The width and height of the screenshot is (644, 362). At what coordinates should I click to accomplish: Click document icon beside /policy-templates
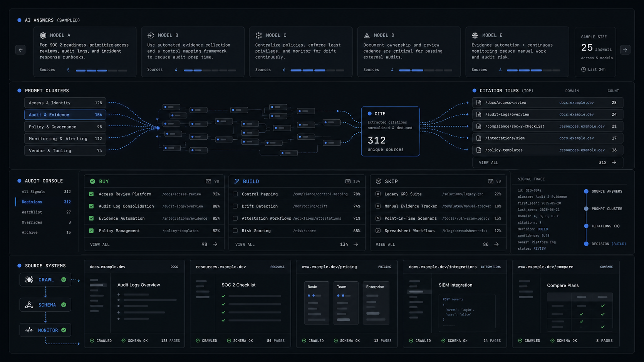479,150
